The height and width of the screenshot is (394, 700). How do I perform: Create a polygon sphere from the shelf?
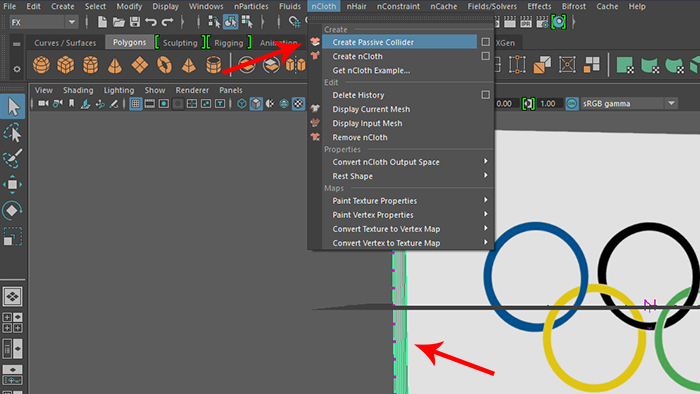(x=41, y=65)
